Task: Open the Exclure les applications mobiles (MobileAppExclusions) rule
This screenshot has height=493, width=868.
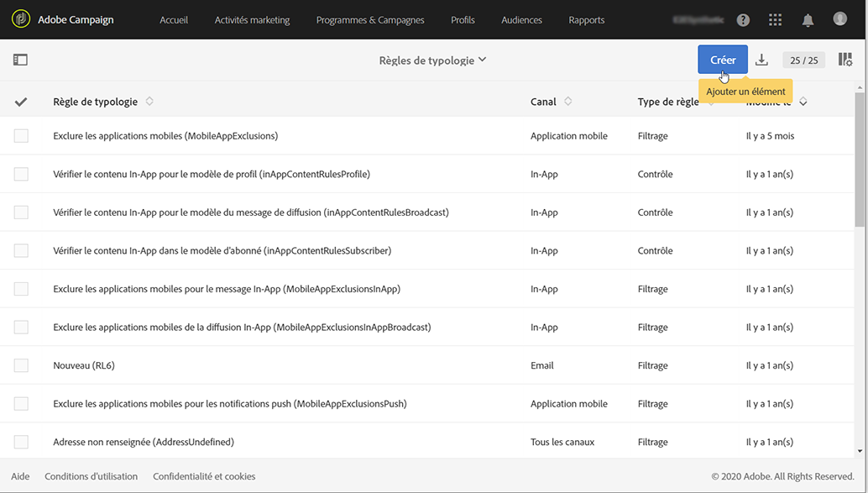Action: click(x=165, y=136)
